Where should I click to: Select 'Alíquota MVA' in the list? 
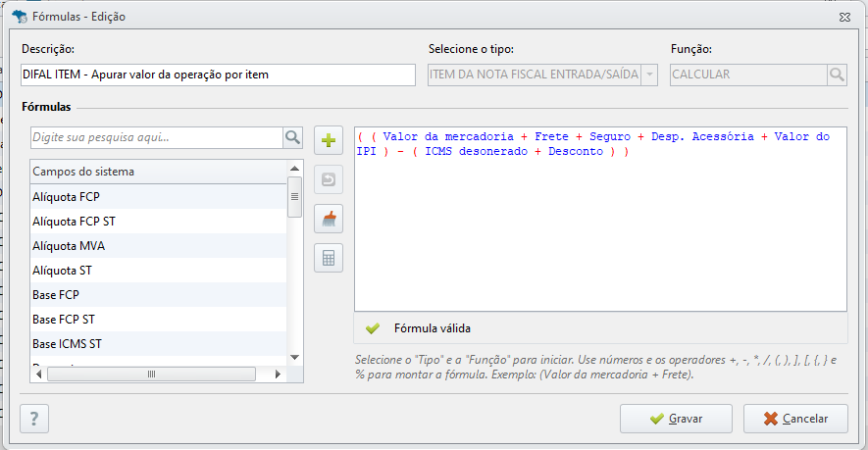pyautogui.click(x=159, y=246)
